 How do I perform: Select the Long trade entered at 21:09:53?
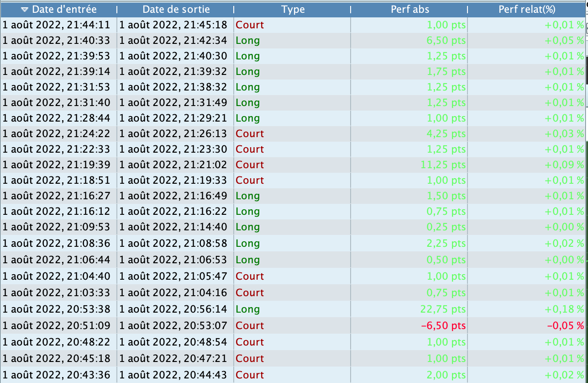click(57, 227)
